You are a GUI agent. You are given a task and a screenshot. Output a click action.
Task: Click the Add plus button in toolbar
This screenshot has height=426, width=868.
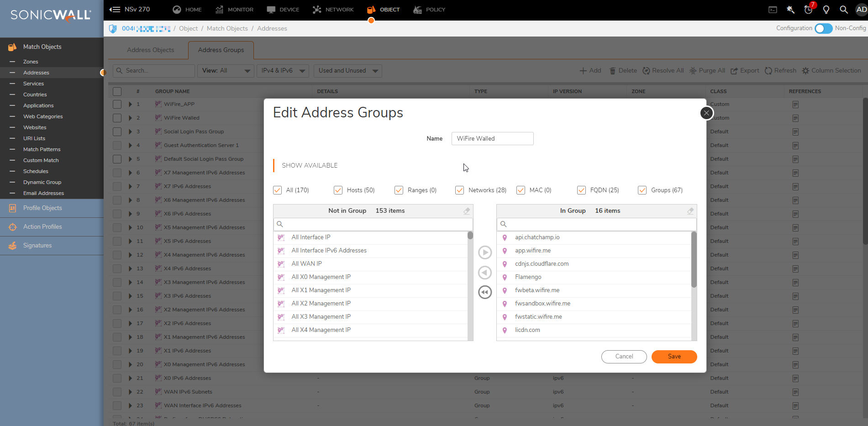pos(590,71)
